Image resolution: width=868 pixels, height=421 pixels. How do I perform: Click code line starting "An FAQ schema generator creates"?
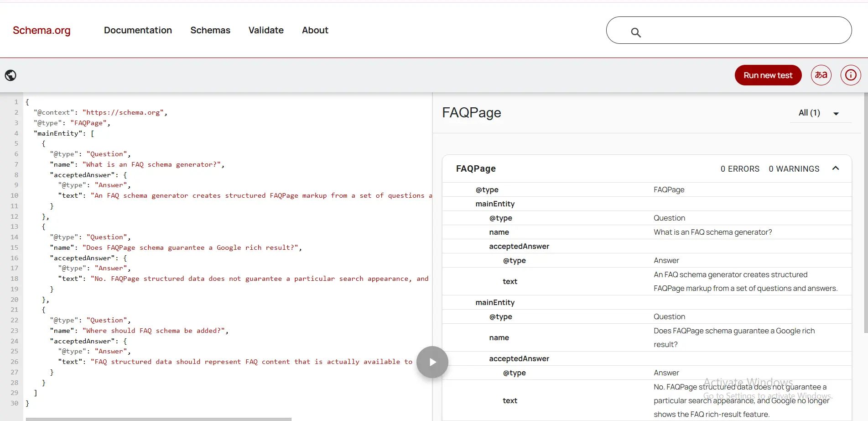point(245,195)
